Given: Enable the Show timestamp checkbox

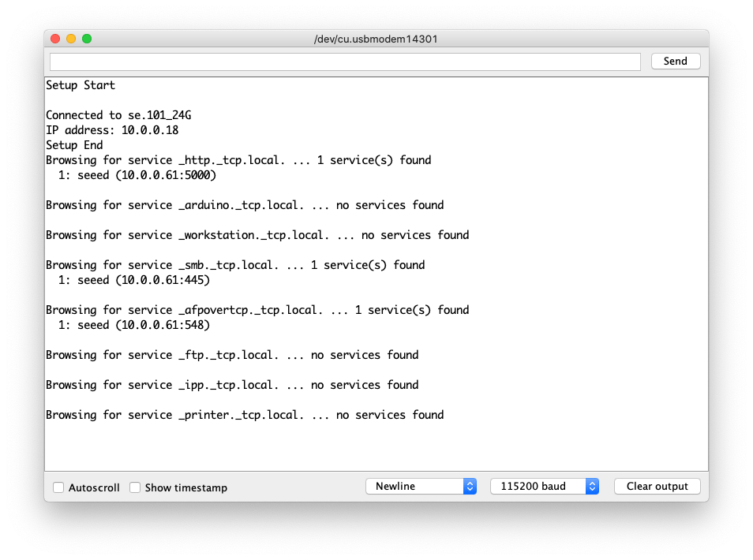Looking at the screenshot, I should 135,487.
